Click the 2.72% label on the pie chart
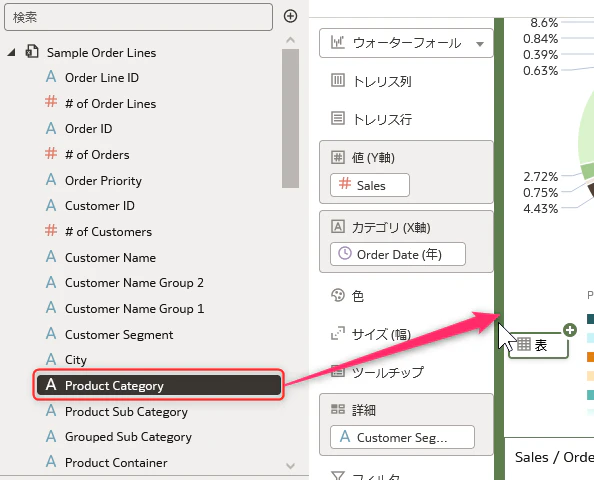 (x=541, y=177)
